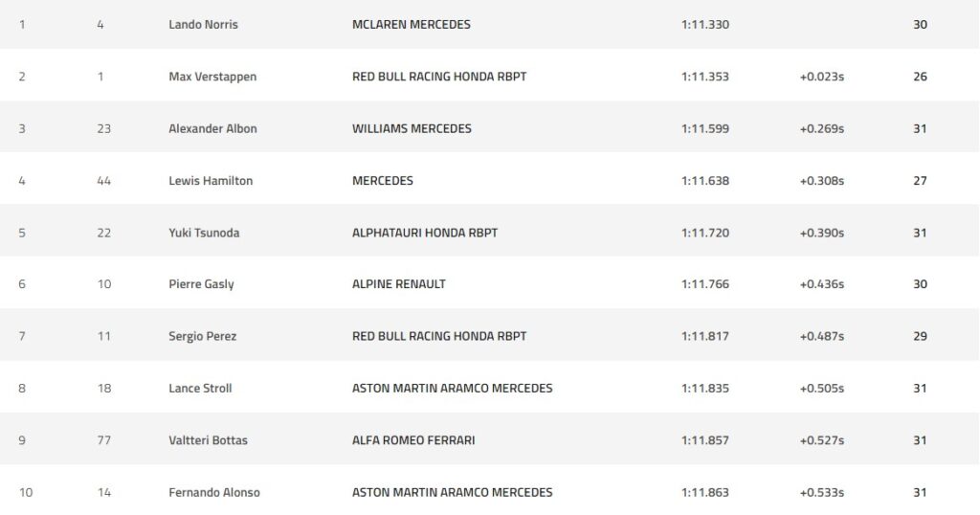Click Pierre Gasly's name
Image resolution: width=980 pixels, height=515 pixels.
(x=201, y=284)
